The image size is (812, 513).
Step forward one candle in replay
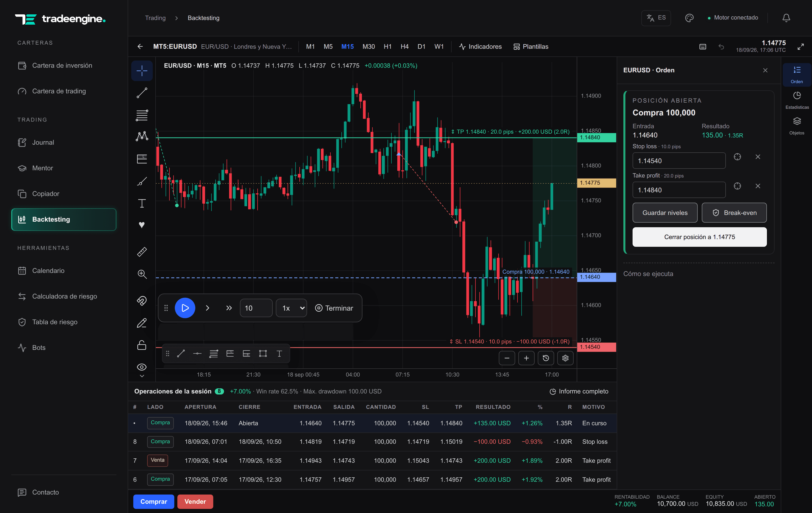point(207,308)
